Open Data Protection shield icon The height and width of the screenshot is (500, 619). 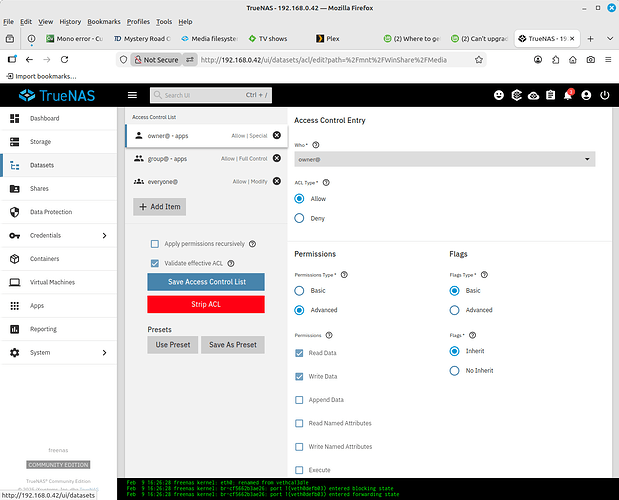pyautogui.click(x=15, y=212)
